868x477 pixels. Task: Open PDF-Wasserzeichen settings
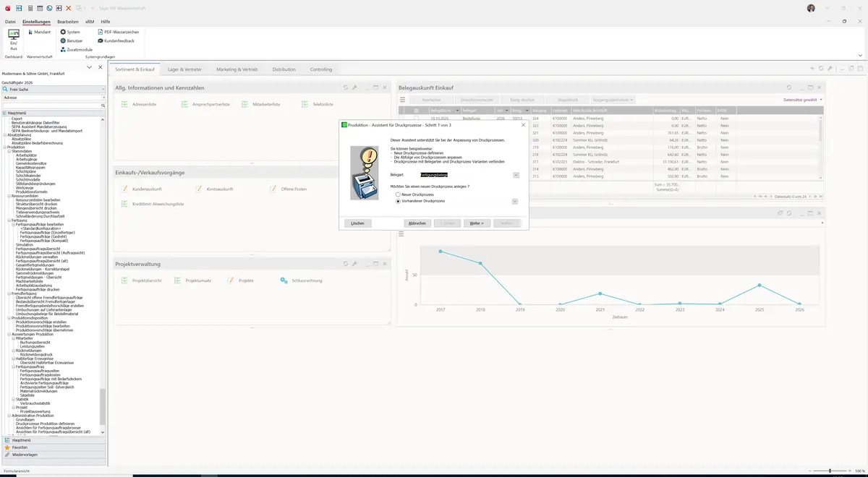118,32
